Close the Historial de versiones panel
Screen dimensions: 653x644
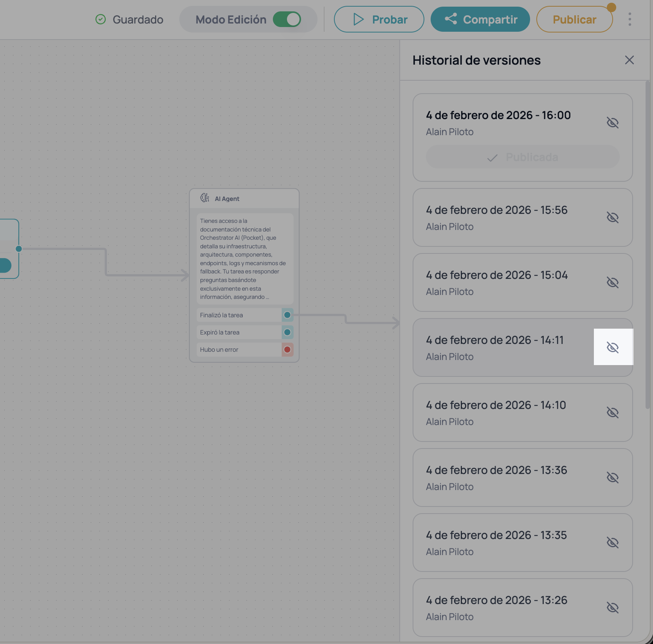click(x=630, y=60)
